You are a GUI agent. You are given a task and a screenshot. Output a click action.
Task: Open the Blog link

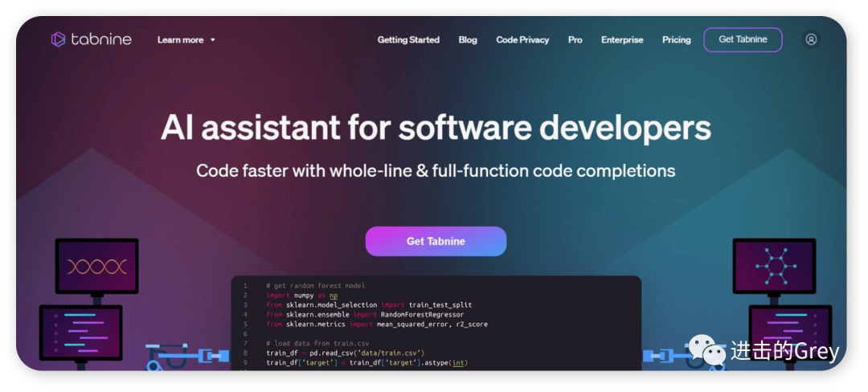(468, 40)
